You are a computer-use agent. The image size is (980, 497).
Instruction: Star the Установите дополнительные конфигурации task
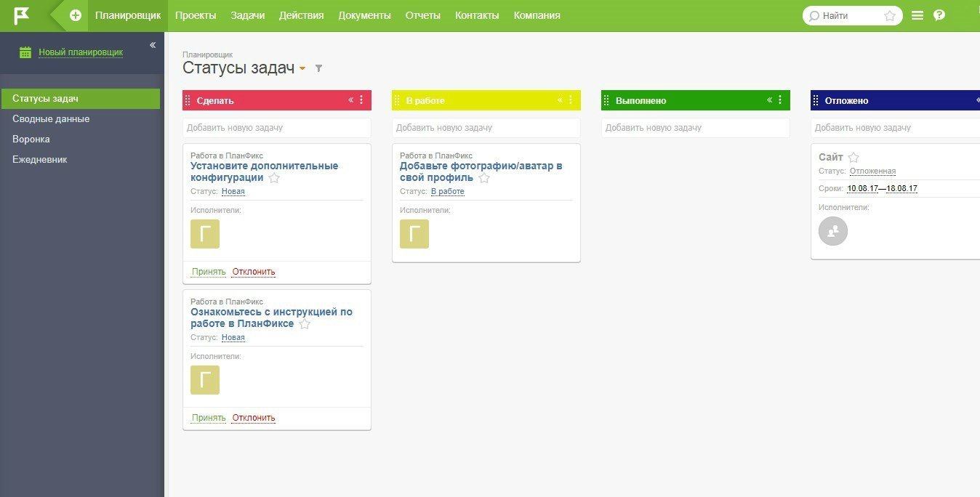click(274, 178)
